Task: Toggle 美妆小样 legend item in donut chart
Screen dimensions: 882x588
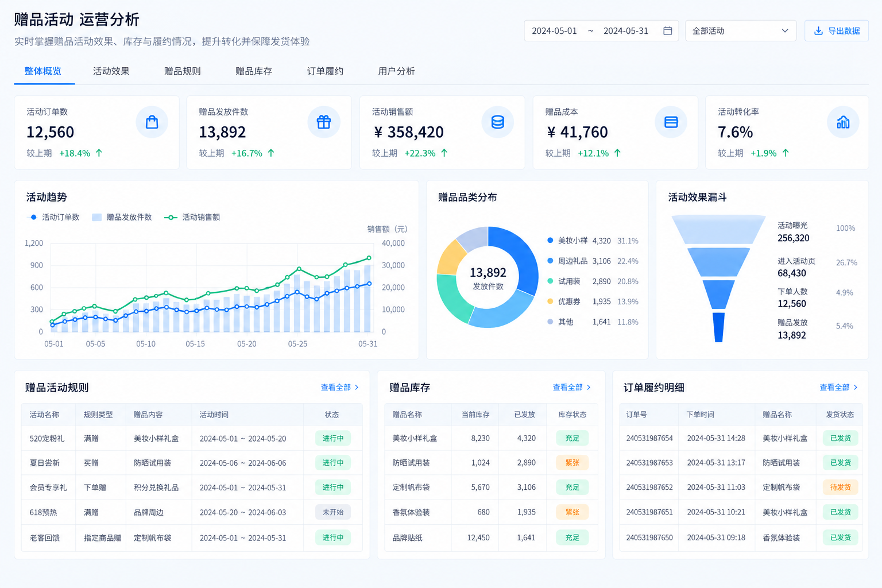Action: (567, 241)
